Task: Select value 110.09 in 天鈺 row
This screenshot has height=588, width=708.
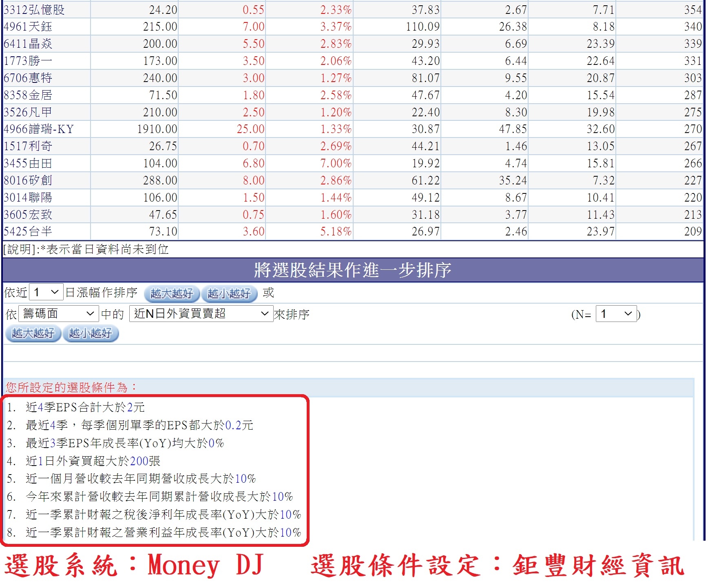Action: [423, 27]
